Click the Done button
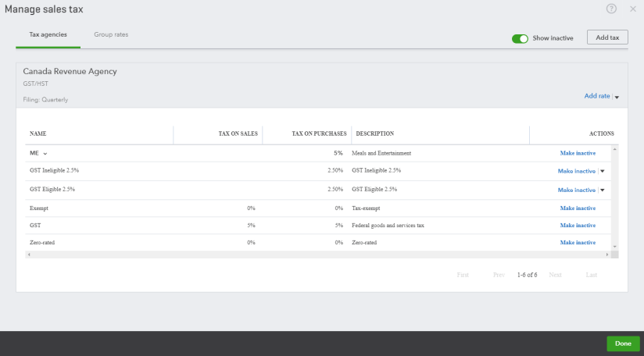Image resolution: width=644 pixels, height=356 pixels. tap(623, 344)
